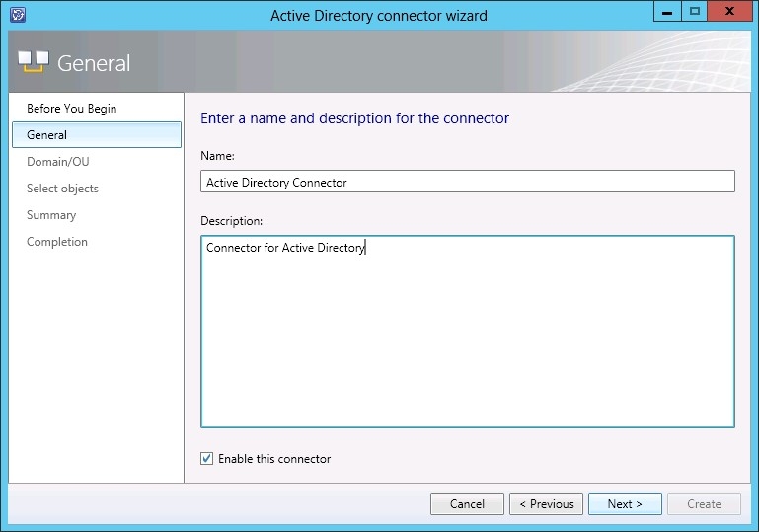Click the wizard app icon in title bar
The height and width of the screenshot is (532, 759).
pyautogui.click(x=18, y=15)
